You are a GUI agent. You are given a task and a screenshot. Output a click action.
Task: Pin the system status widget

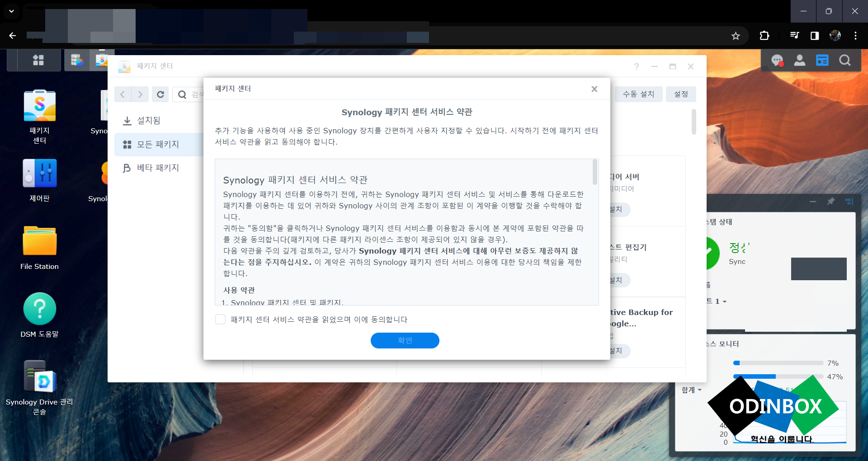tap(831, 201)
